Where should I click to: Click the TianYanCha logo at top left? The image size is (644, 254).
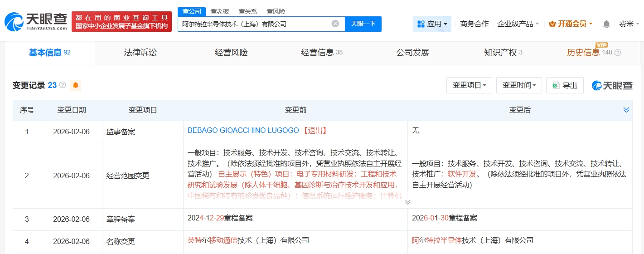[x=35, y=22]
